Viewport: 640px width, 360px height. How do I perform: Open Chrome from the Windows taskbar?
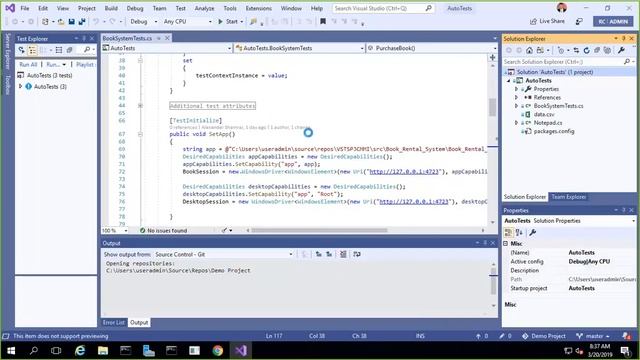point(218,351)
